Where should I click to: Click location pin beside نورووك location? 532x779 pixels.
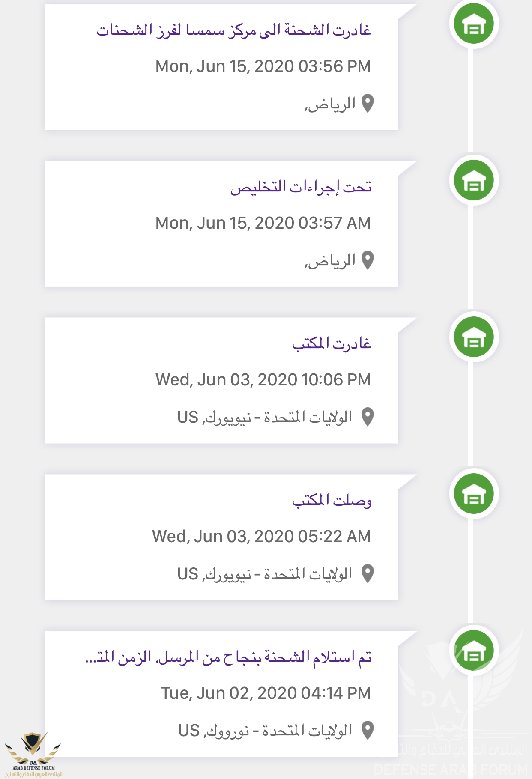pos(368,731)
